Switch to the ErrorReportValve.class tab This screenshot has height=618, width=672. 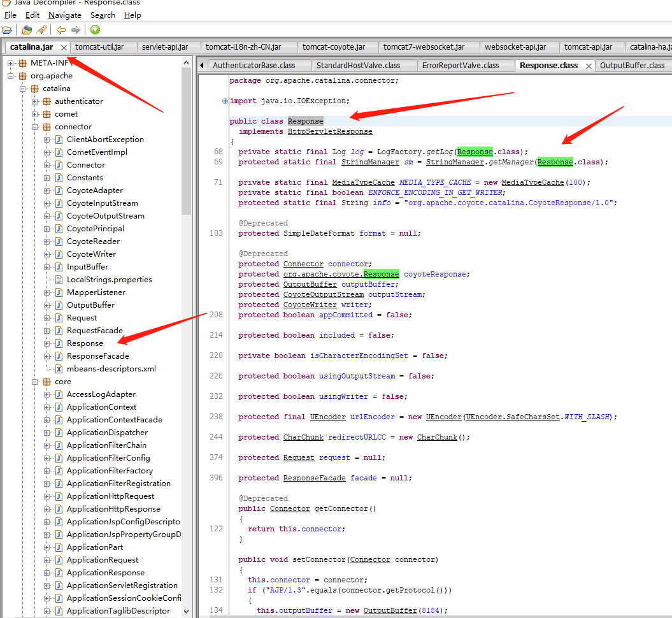tap(461, 66)
